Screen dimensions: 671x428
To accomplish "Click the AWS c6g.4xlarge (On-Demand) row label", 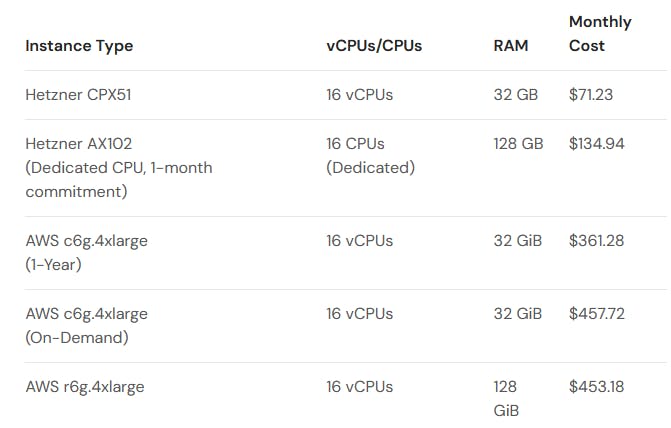I will 86,326.
